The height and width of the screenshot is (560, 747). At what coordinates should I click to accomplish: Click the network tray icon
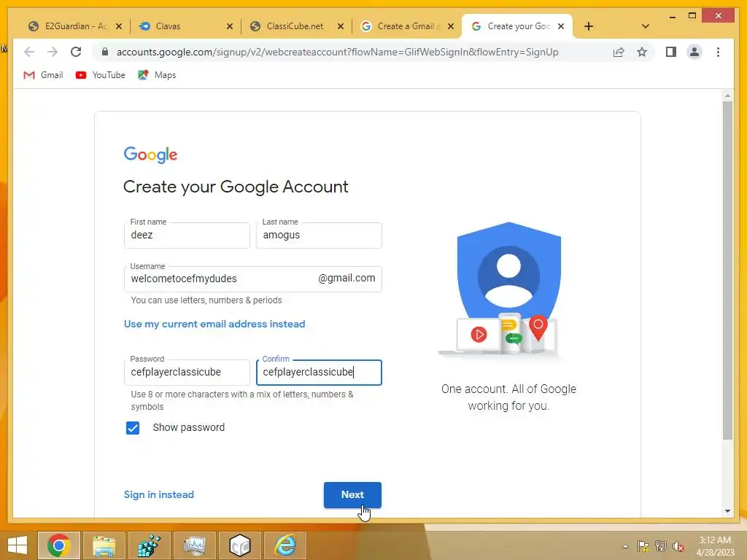[661, 546]
